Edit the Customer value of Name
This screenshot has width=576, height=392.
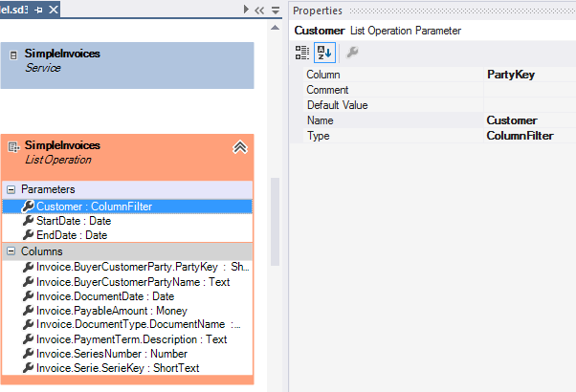[x=530, y=120]
